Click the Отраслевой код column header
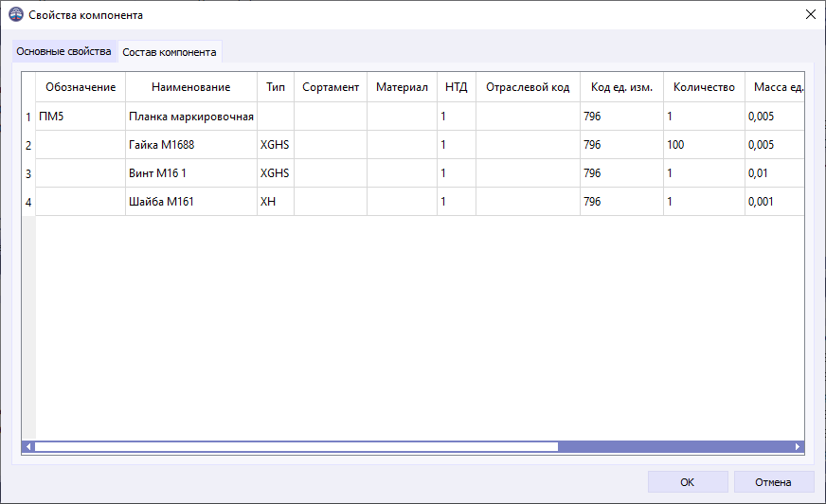826x504 pixels. tap(528, 87)
